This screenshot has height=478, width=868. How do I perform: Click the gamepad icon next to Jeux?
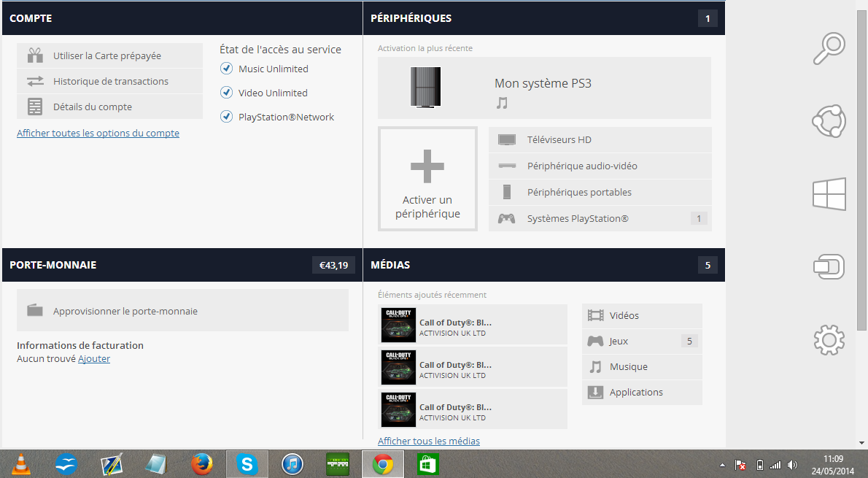pos(596,341)
